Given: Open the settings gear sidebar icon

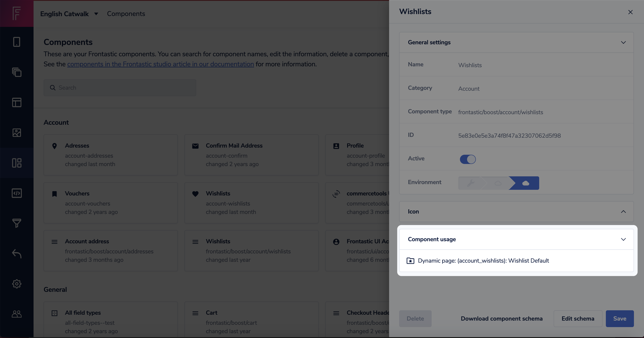Looking at the screenshot, I should [17, 284].
